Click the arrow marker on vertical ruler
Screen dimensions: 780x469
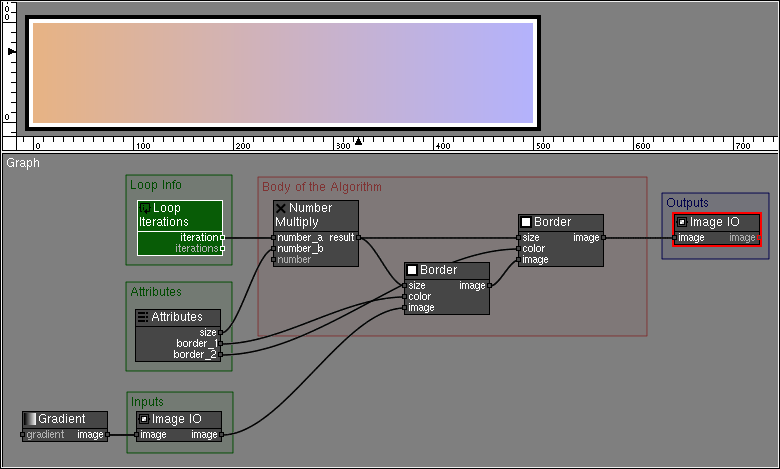[11, 51]
